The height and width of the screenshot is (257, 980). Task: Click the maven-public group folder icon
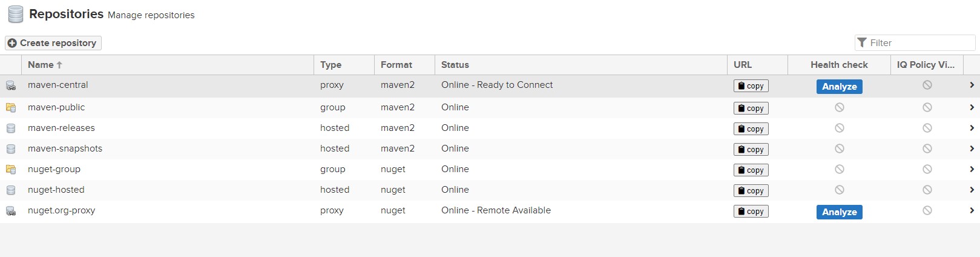[x=11, y=108]
